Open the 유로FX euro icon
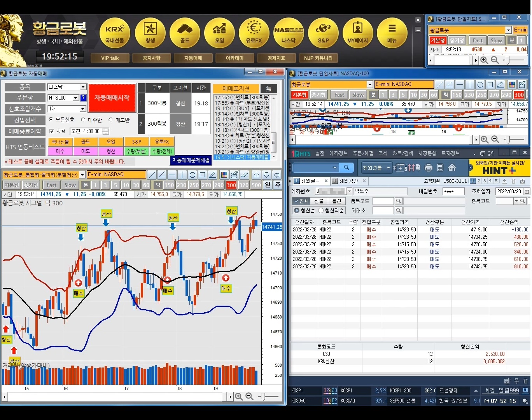 254,33
